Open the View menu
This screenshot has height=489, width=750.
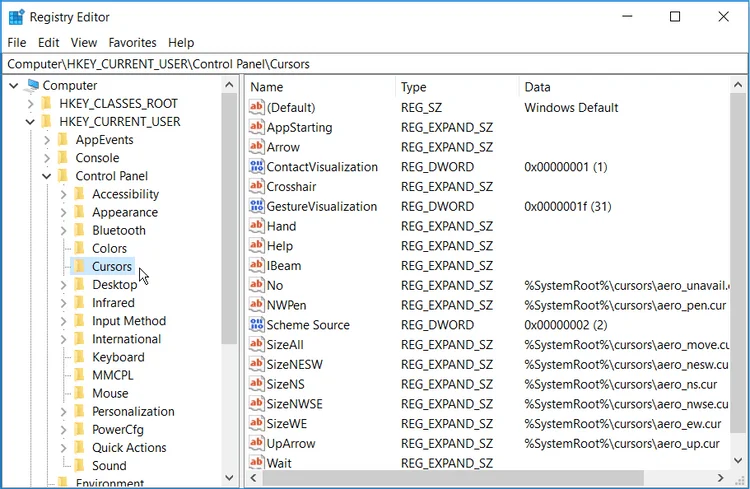click(84, 43)
